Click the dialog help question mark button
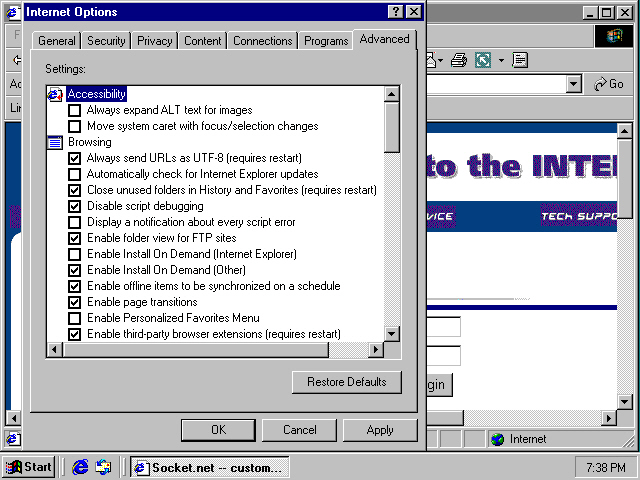The image size is (640, 480). coord(396,12)
